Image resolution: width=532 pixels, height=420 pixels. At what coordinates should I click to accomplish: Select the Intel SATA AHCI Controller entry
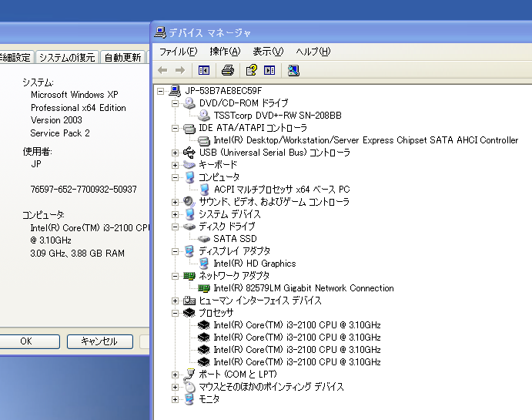coord(366,140)
